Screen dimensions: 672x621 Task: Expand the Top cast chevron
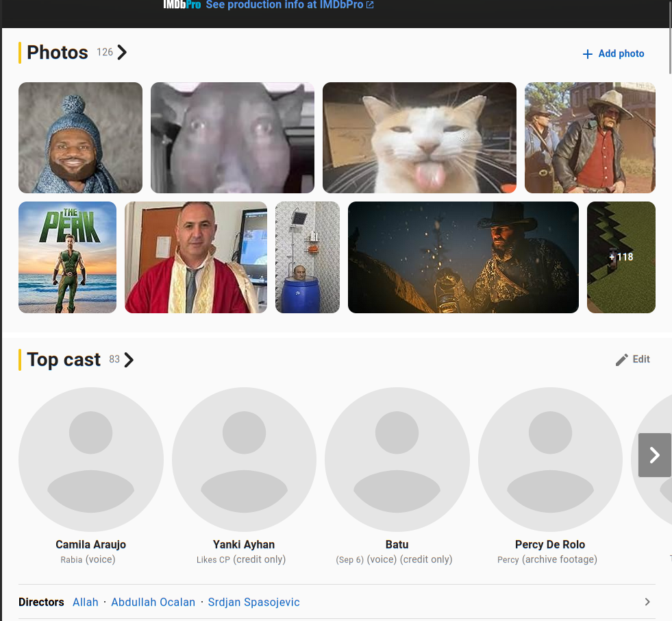tap(129, 360)
